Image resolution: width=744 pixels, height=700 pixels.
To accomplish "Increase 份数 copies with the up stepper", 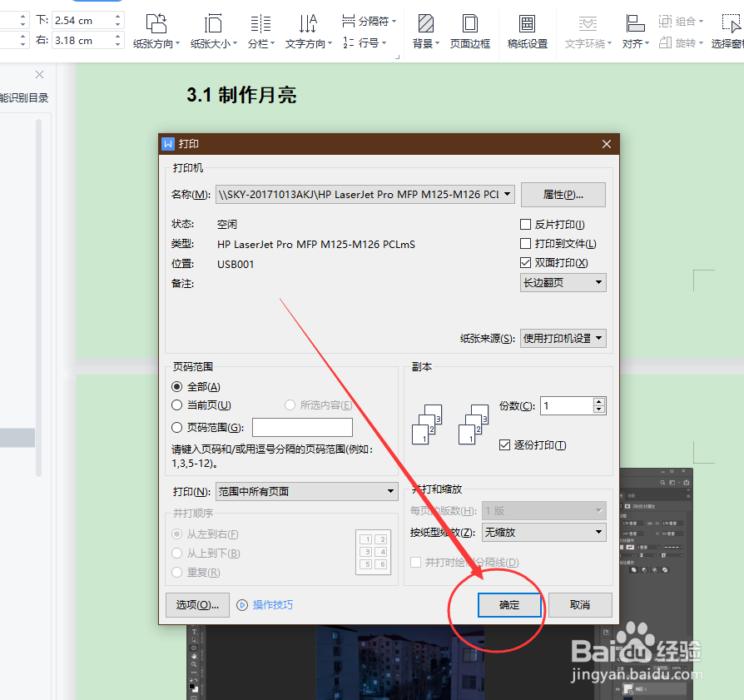I will coord(598,401).
